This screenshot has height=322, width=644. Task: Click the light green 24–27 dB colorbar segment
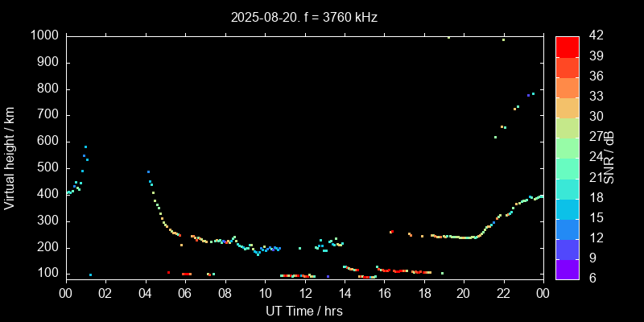[567, 147]
